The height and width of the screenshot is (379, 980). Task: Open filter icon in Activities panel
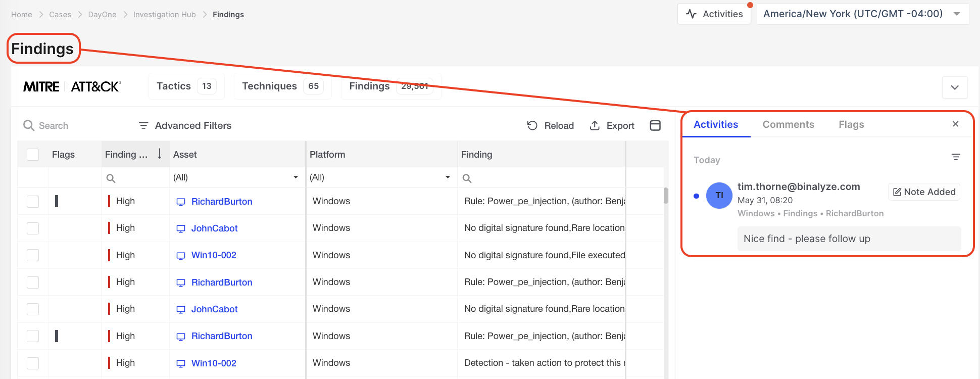click(956, 157)
